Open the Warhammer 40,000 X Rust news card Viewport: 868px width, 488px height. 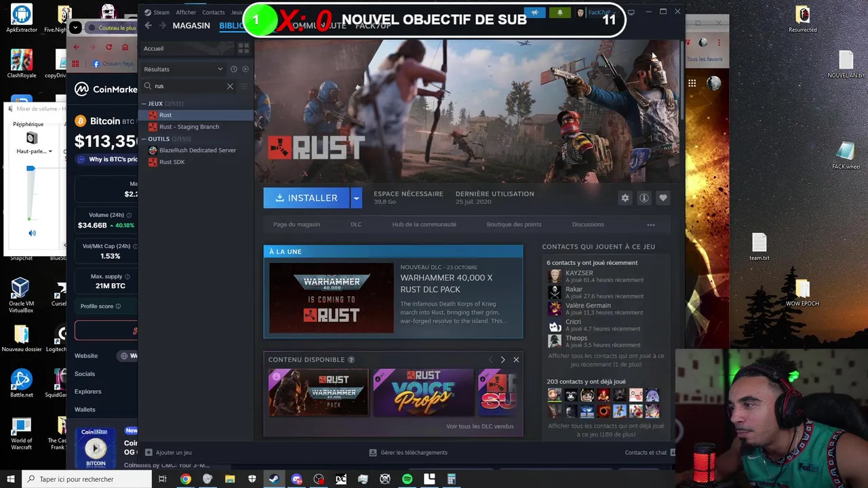coord(393,291)
